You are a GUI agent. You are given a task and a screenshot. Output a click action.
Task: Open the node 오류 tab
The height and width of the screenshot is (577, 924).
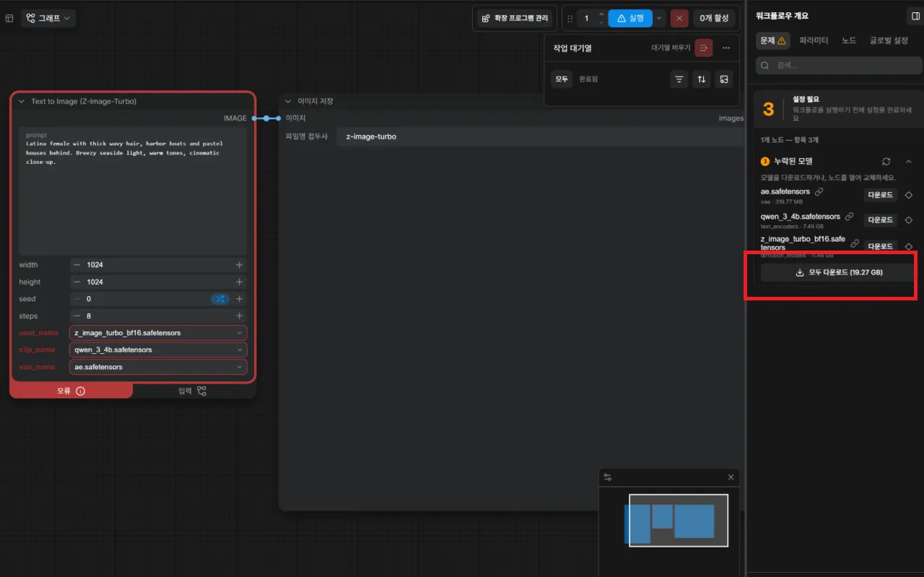pyautogui.click(x=71, y=391)
